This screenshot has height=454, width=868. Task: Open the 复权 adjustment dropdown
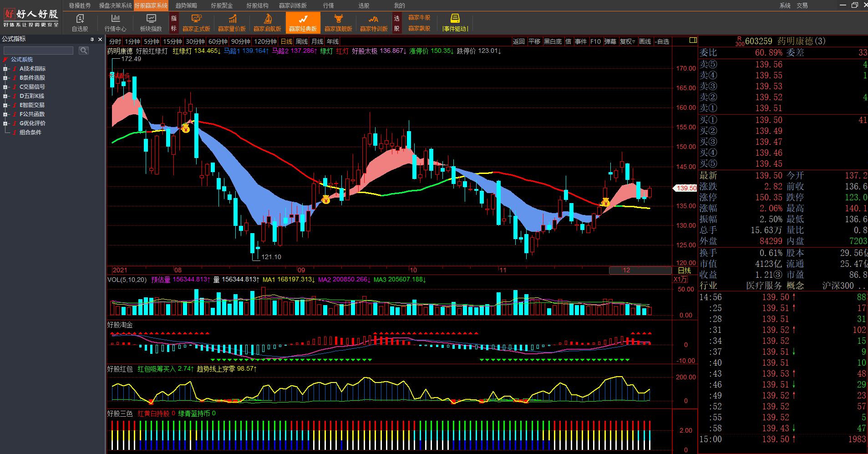click(x=627, y=41)
